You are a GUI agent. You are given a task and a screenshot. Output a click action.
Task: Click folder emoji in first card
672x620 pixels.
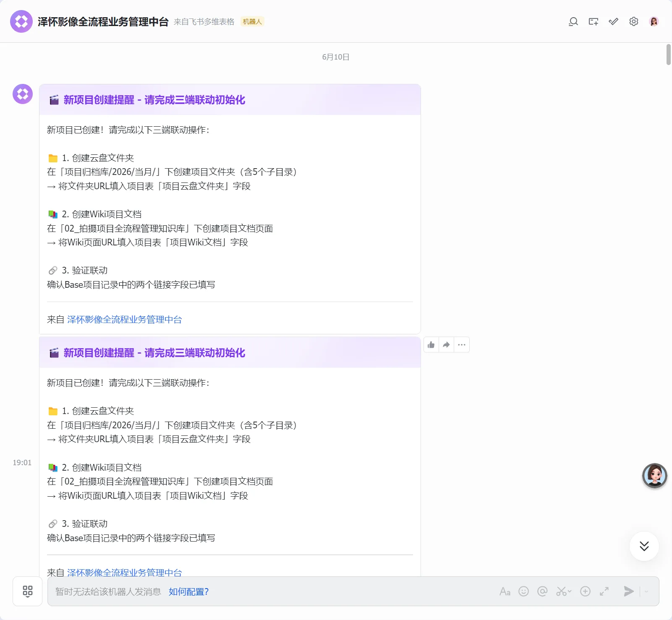pos(53,158)
